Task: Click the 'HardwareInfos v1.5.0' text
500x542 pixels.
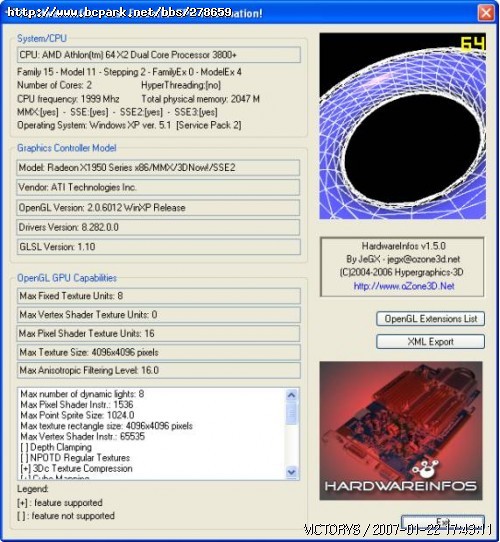Action: point(404,246)
